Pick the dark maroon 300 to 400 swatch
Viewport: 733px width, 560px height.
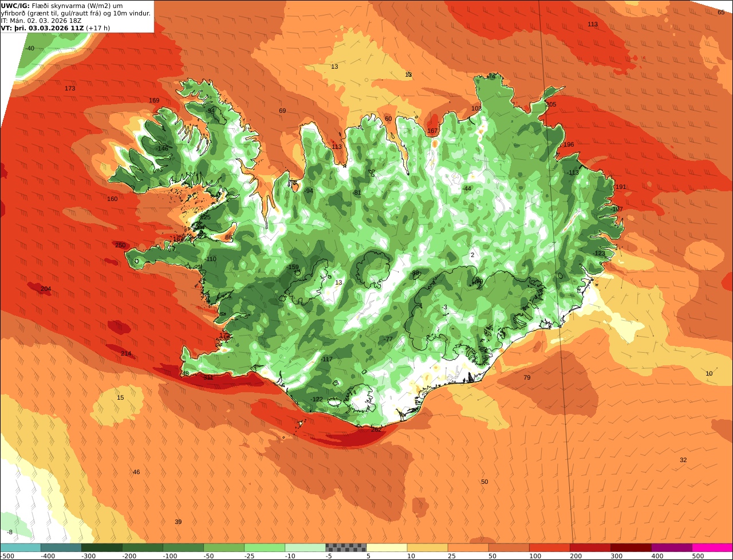tap(630, 547)
